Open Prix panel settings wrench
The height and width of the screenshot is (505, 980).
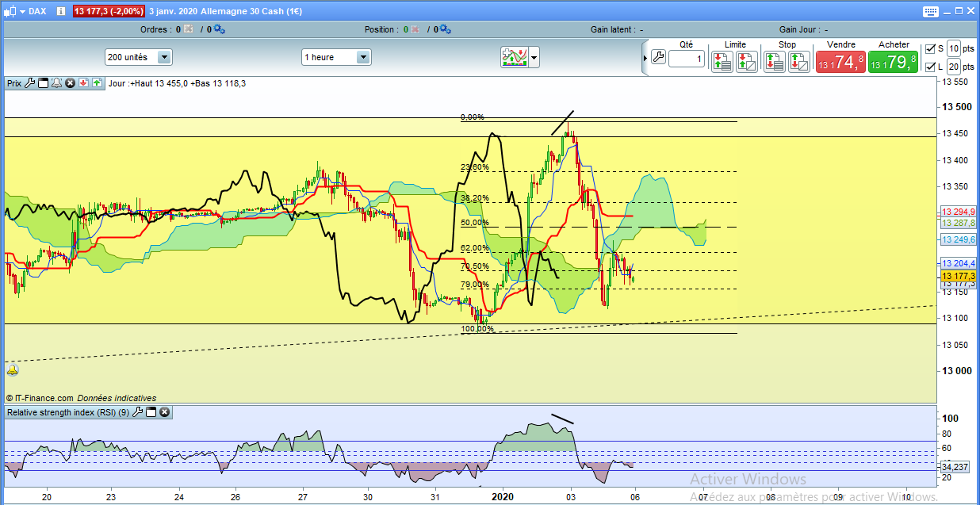coord(30,82)
